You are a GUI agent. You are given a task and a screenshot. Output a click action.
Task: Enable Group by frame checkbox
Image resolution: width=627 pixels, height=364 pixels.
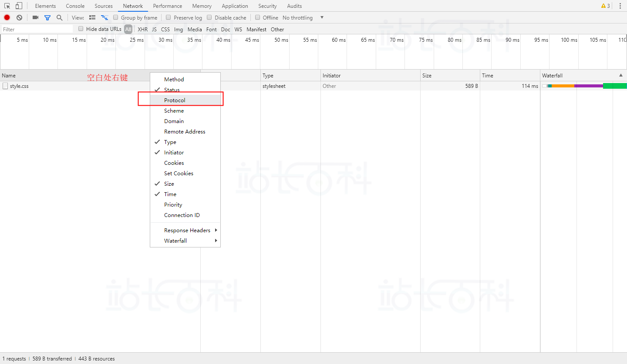116,17
